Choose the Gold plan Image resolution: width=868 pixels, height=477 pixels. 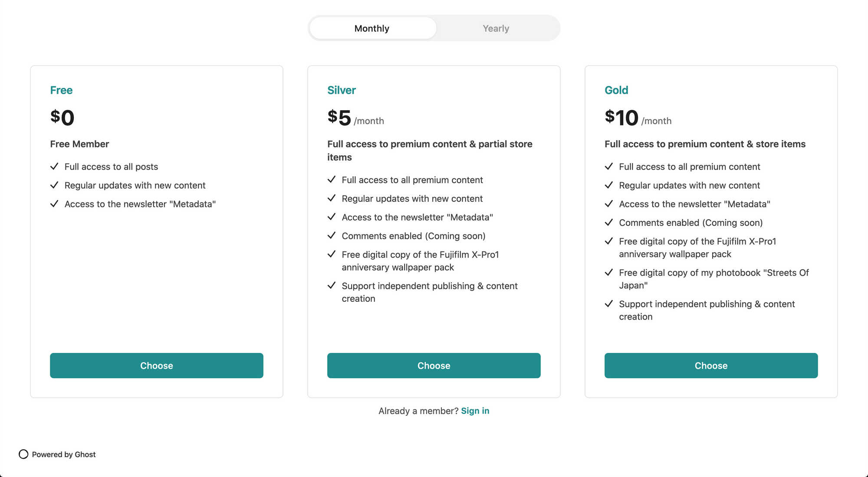tap(711, 366)
